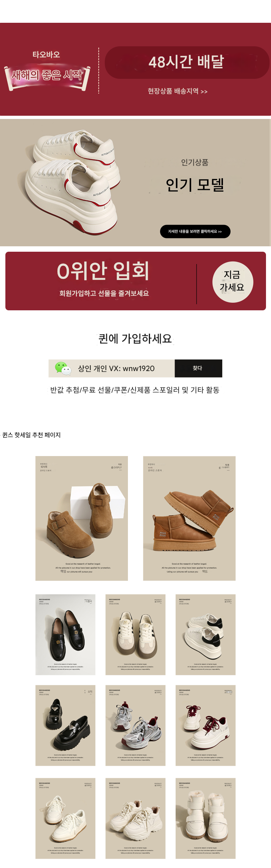
Task: Click the WeChat icon beside VX text
Action: click(63, 368)
